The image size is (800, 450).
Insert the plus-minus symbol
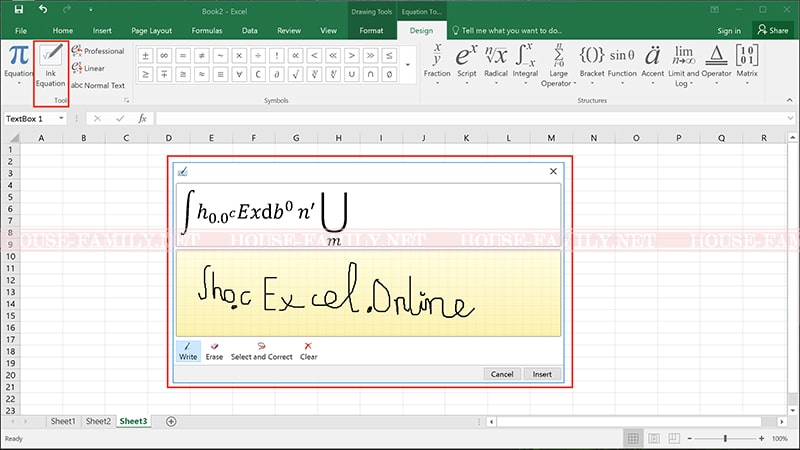click(x=145, y=56)
